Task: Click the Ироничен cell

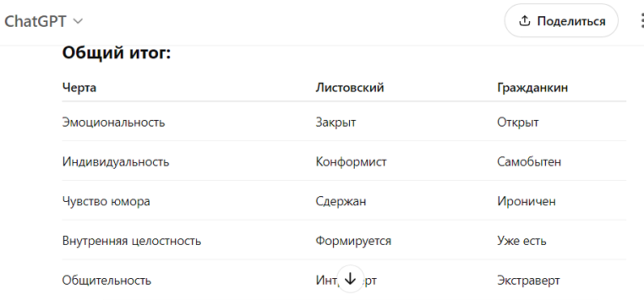Action: click(526, 201)
